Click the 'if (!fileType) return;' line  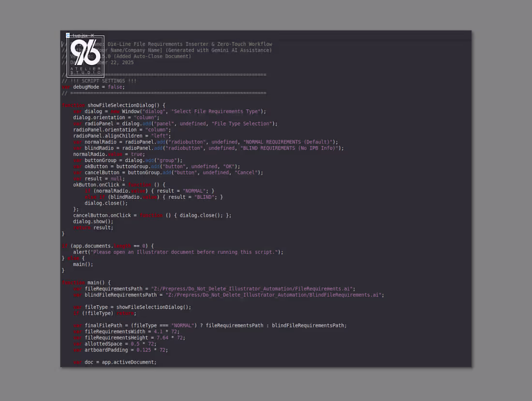pyautogui.click(x=104, y=313)
